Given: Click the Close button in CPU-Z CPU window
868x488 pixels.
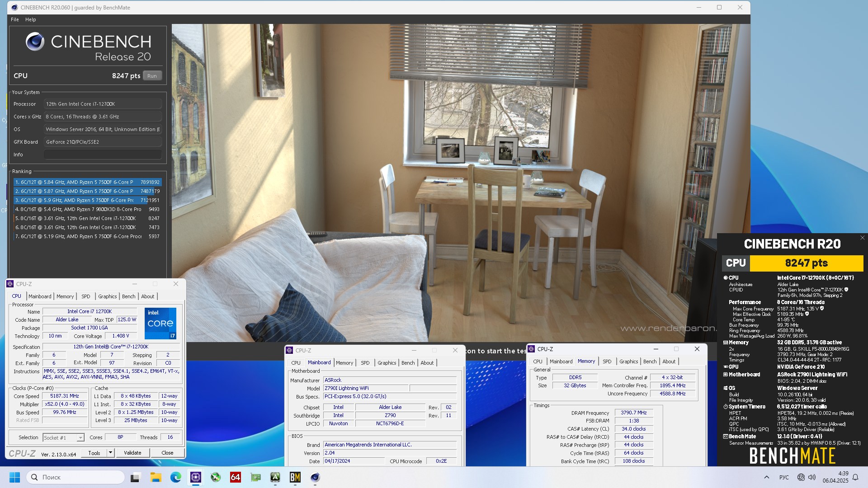Looking at the screenshot, I should pyautogui.click(x=167, y=453).
